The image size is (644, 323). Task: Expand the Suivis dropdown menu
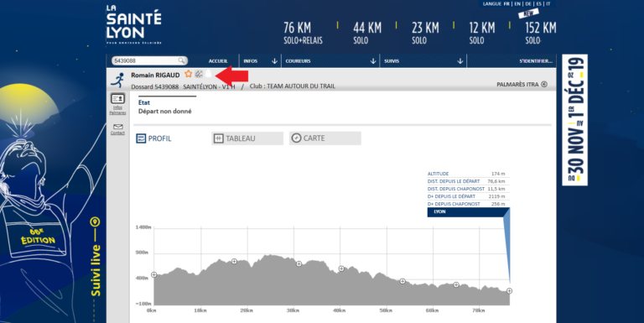coord(423,60)
